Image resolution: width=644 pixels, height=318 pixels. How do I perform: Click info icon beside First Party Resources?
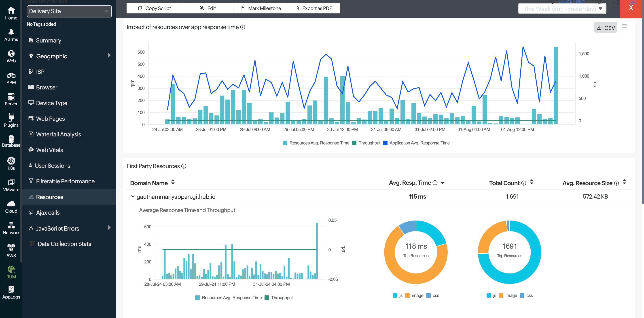pos(184,166)
